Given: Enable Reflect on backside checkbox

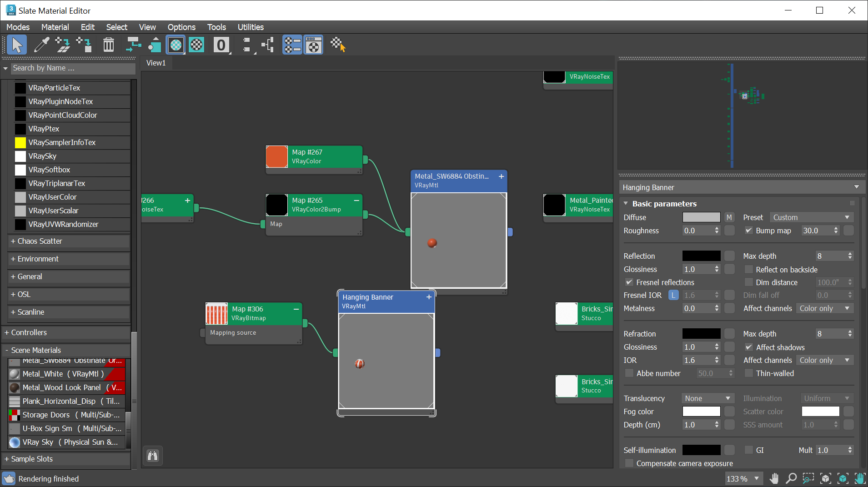Looking at the screenshot, I should (748, 270).
